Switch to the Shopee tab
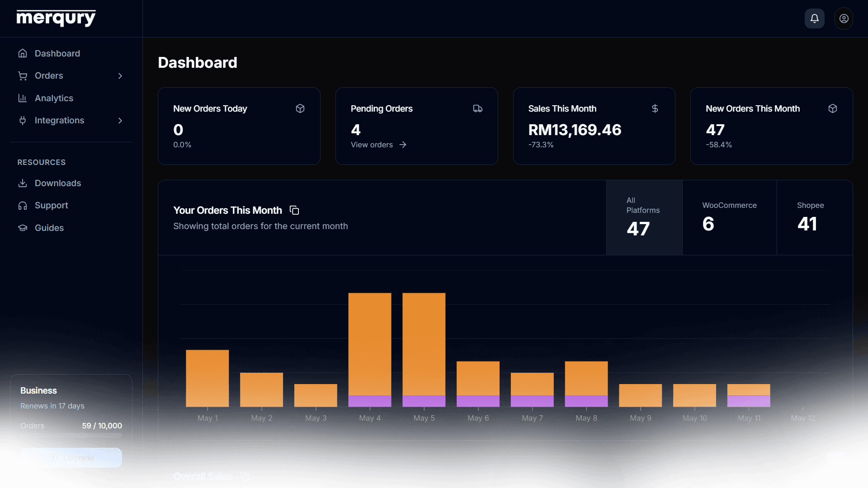This screenshot has height=488, width=868. (x=815, y=218)
